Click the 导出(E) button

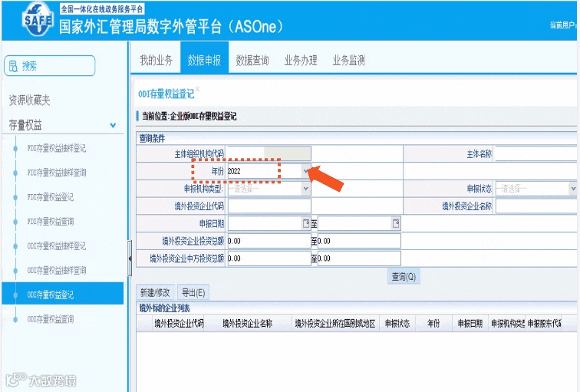pos(193,292)
